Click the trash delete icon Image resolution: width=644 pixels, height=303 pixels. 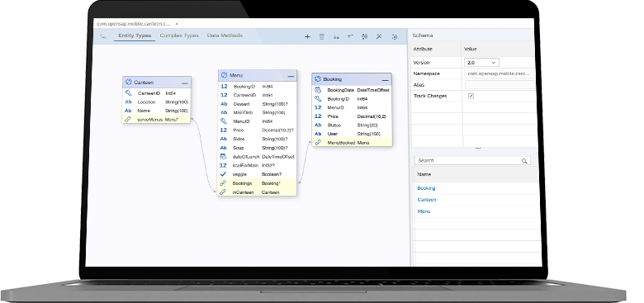point(322,36)
